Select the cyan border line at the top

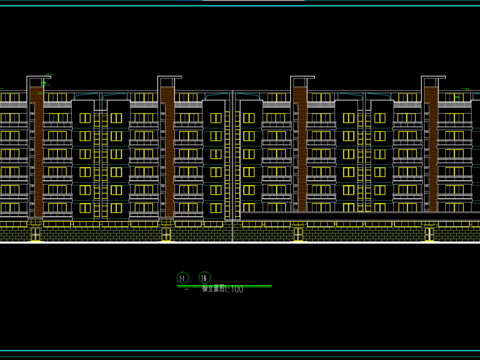pyautogui.click(x=240, y=6)
